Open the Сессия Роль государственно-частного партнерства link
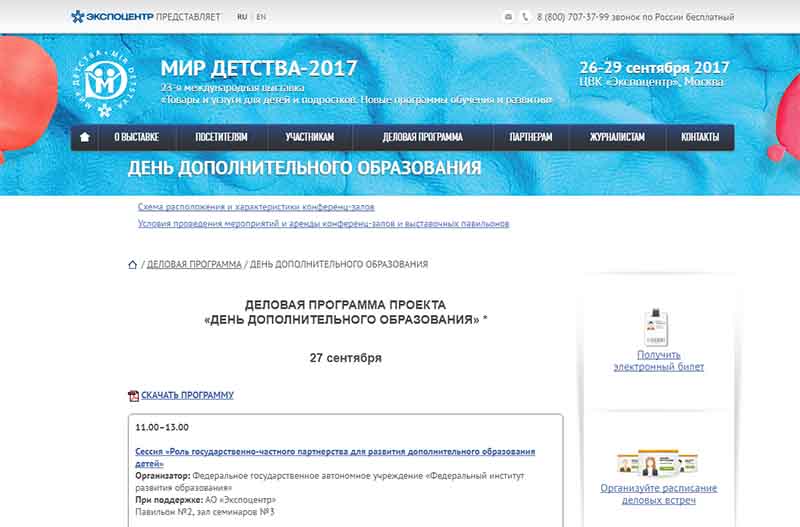800x527 pixels. pos(335,457)
